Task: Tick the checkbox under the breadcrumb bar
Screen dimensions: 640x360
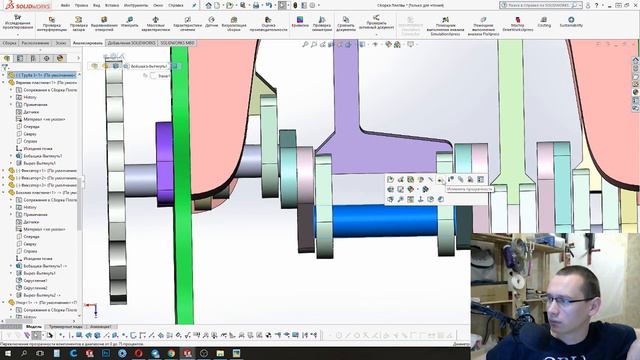Action: click(x=153, y=76)
